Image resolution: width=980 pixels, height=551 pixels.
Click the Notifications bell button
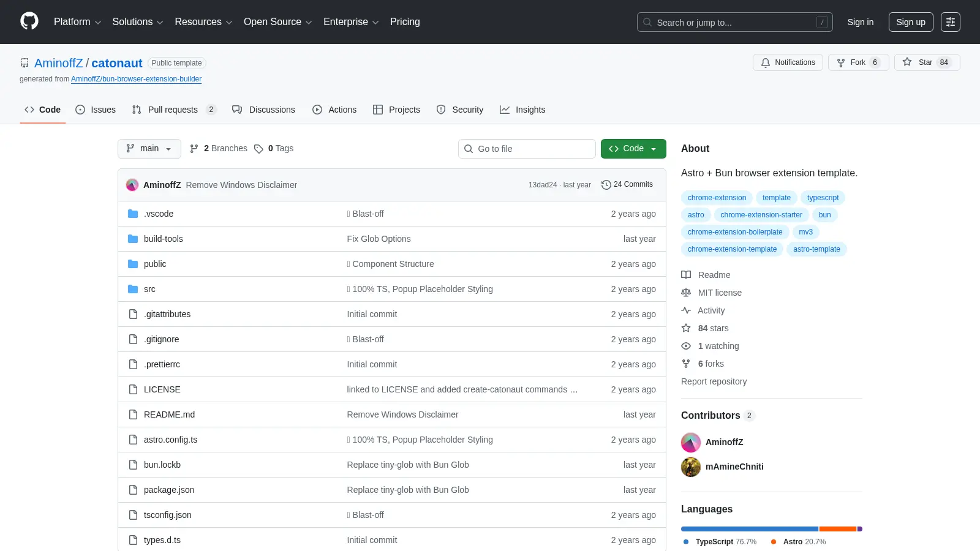pyautogui.click(x=788, y=62)
